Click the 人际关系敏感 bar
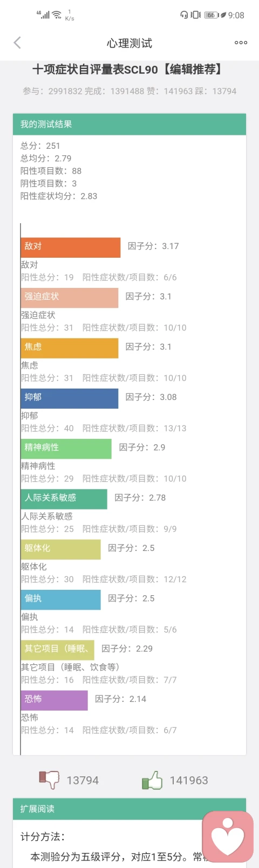The height and width of the screenshot is (868, 259). 64,499
